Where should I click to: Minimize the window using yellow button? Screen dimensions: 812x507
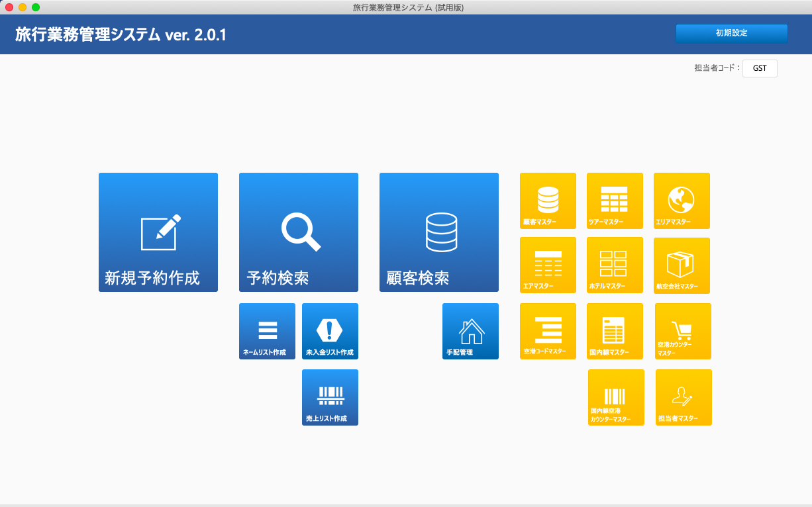point(23,7)
